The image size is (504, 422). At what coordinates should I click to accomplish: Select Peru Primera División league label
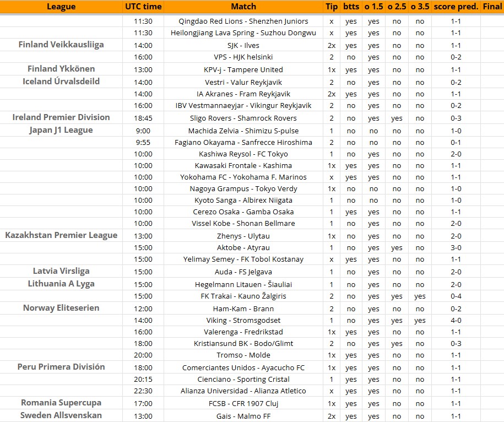(x=61, y=367)
